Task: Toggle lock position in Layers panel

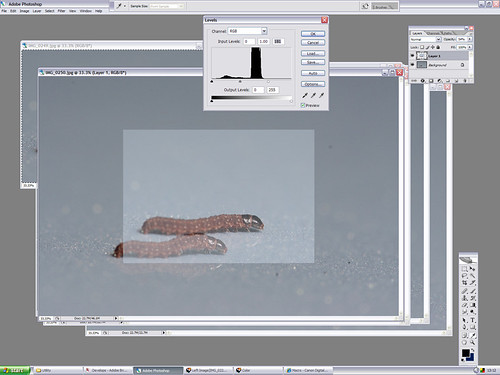Action: click(433, 47)
